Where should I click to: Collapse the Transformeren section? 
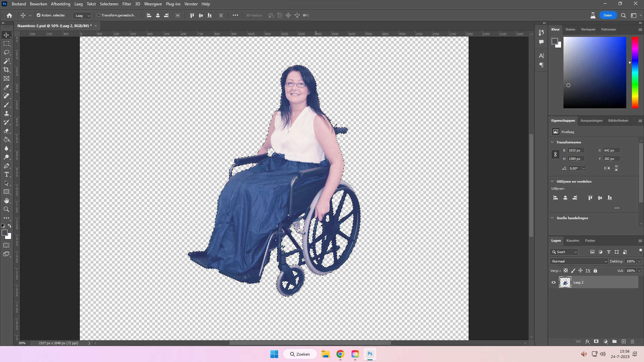(552, 142)
